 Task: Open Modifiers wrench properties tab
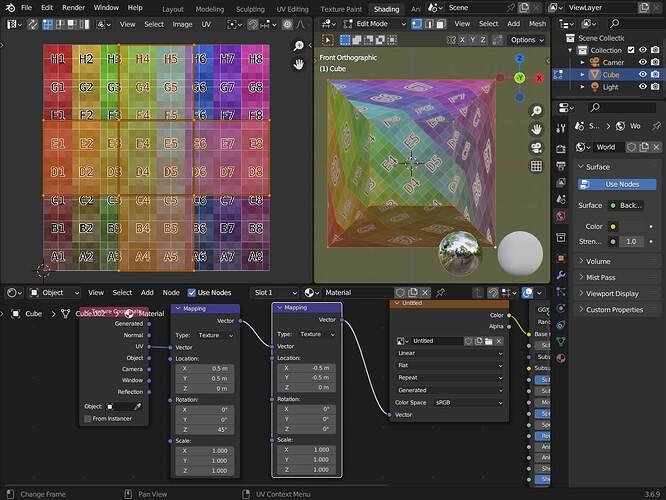tap(561, 275)
